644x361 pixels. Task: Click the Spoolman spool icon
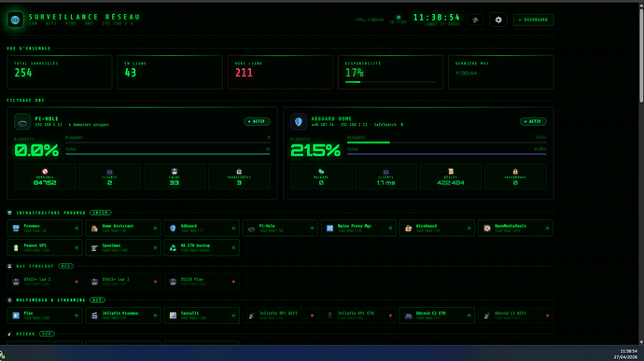click(x=94, y=248)
